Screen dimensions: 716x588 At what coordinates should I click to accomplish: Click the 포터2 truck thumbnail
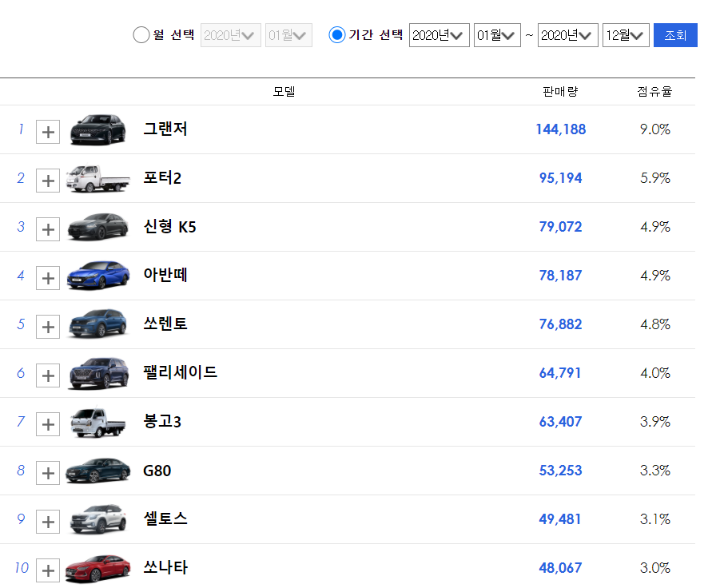[97, 178]
